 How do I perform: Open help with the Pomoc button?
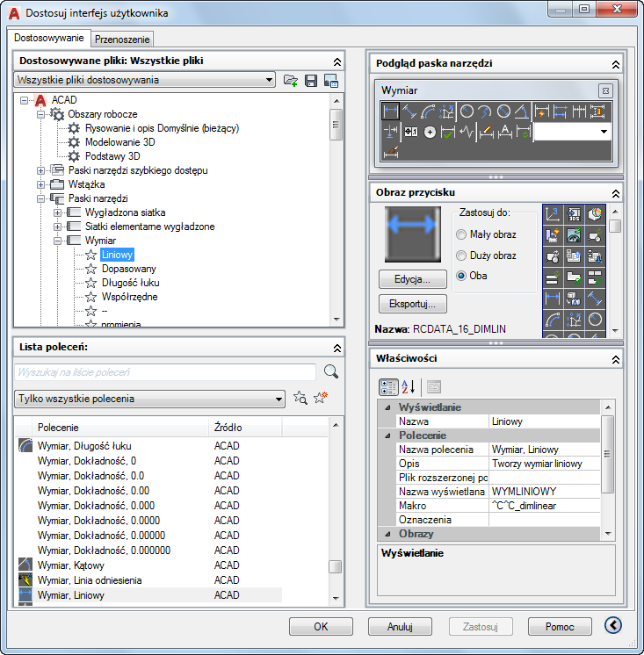click(x=560, y=627)
